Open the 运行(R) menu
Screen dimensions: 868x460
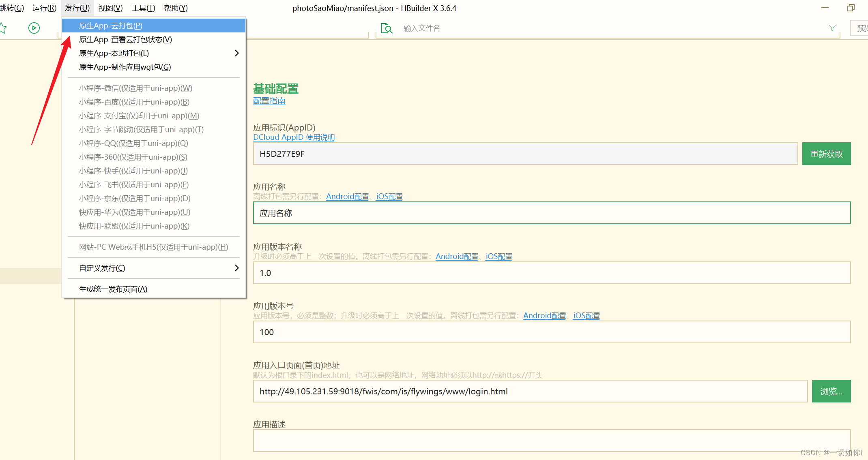[x=44, y=8]
